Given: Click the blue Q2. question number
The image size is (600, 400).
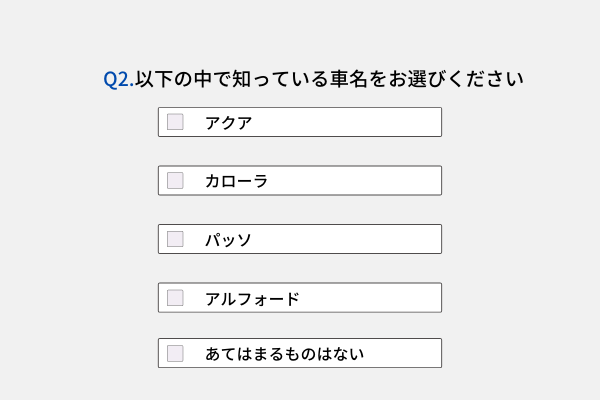Looking at the screenshot, I should (x=119, y=80).
